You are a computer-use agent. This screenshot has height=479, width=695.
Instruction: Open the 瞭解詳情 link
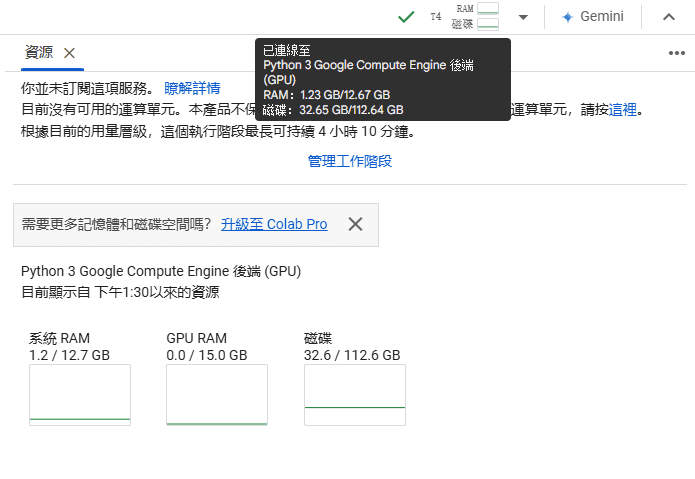192,88
